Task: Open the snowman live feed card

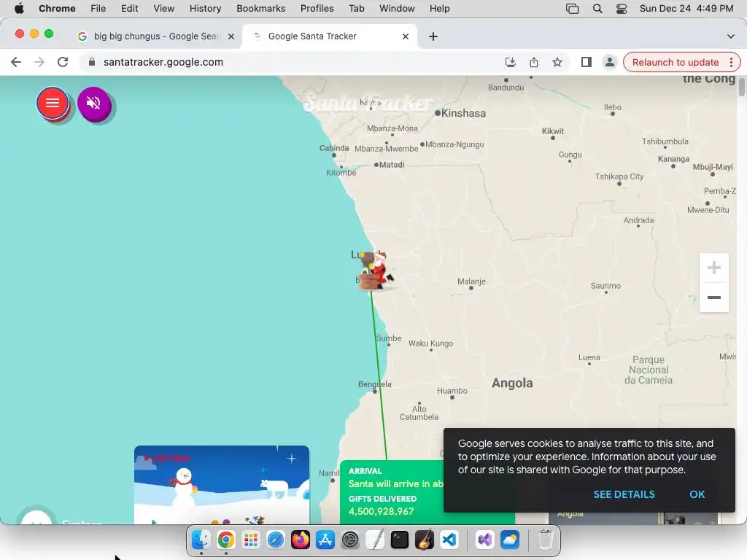Action: [222, 485]
